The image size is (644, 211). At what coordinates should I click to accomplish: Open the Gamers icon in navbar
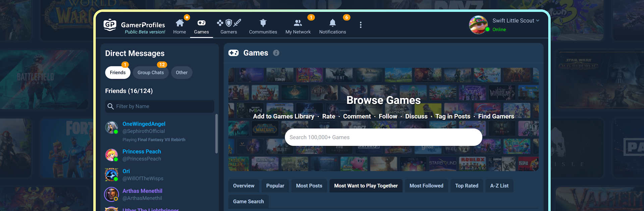(228, 23)
